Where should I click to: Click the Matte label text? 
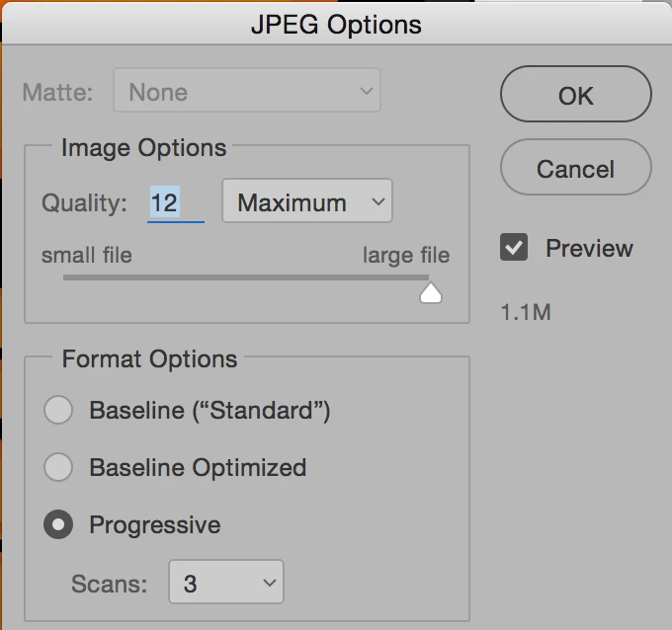[x=56, y=93]
